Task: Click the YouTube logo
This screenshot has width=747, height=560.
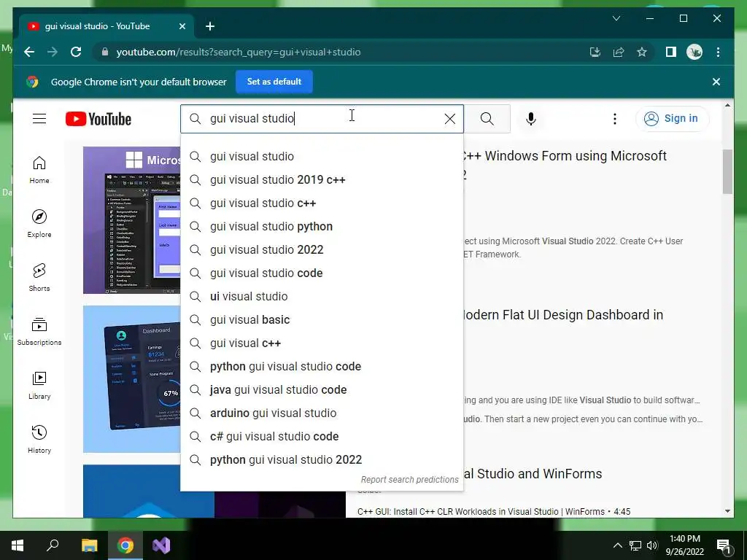Action: click(x=98, y=119)
